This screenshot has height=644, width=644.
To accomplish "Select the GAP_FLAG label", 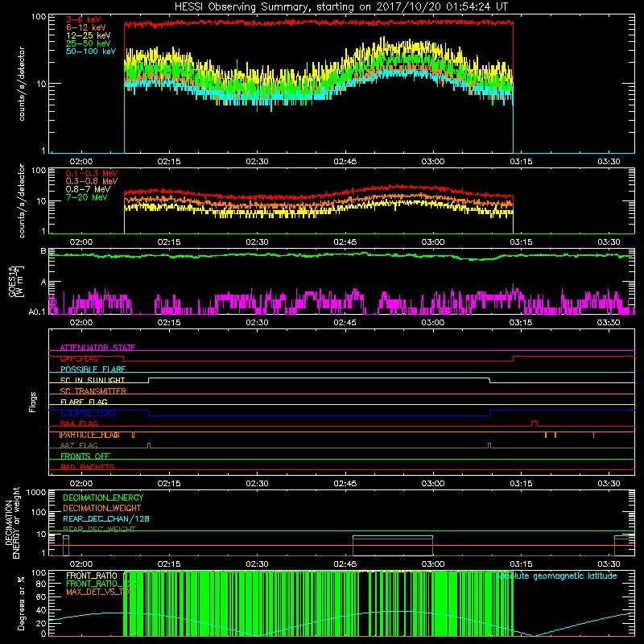I will [x=79, y=358].
